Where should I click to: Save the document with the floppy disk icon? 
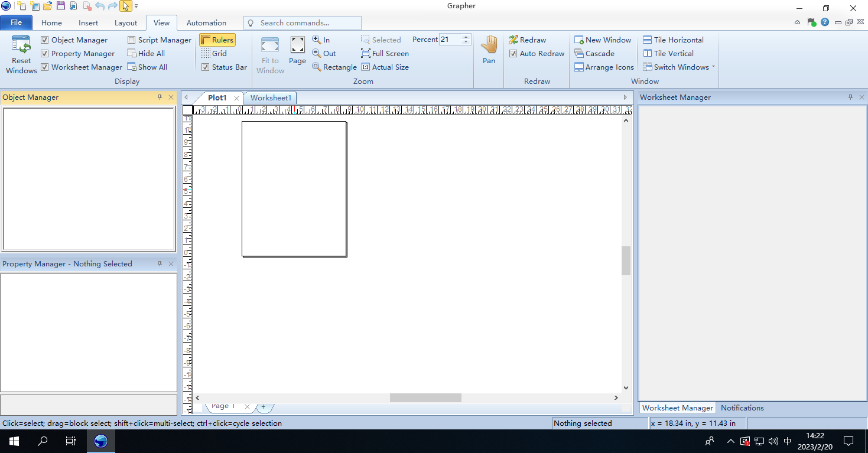(60, 6)
